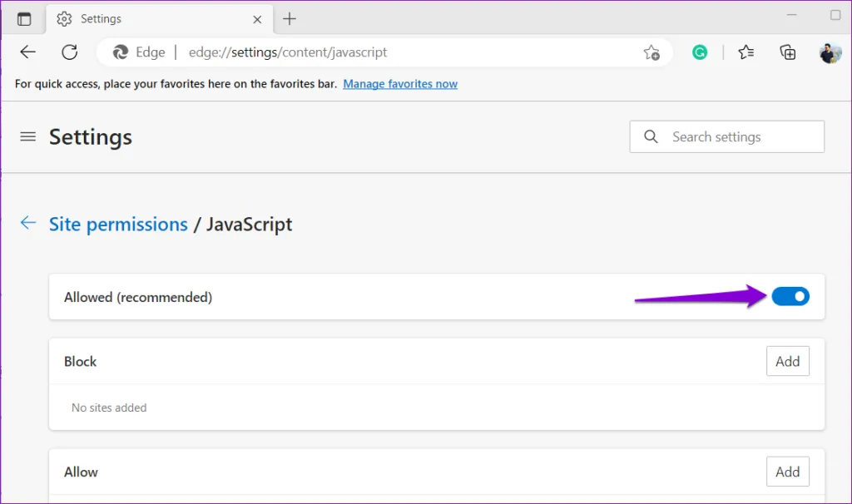Click the Manage favorites now link
This screenshot has height=504, width=852.
(400, 84)
